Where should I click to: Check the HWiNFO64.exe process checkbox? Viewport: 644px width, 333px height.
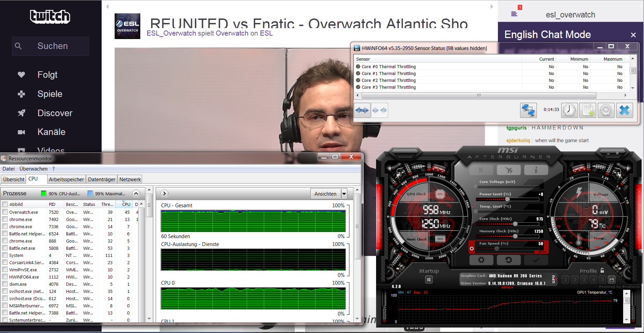point(5,276)
